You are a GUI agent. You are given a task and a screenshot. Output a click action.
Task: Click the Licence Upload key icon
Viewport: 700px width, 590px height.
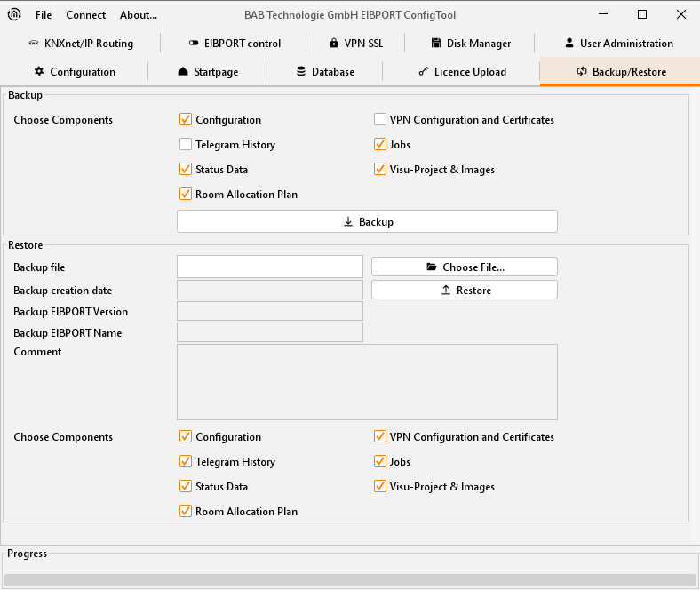pyautogui.click(x=424, y=72)
